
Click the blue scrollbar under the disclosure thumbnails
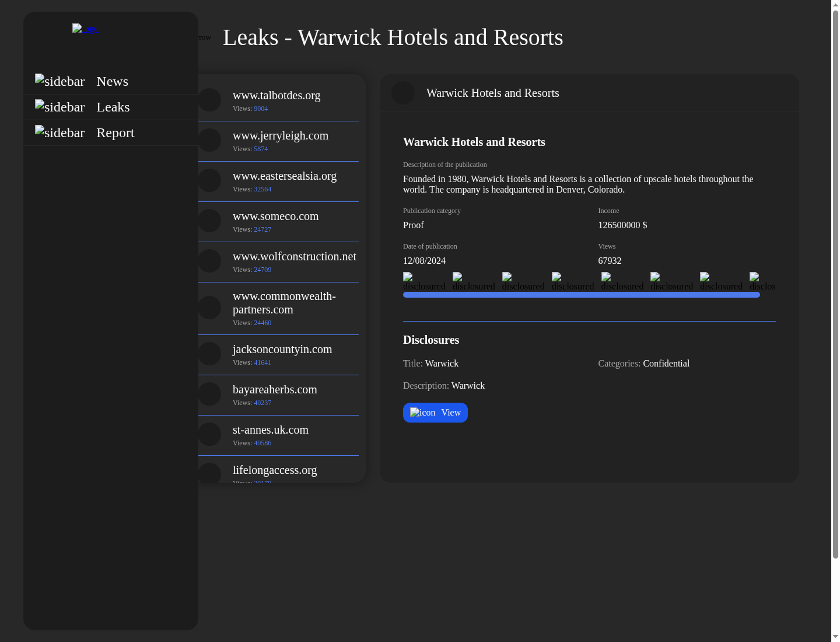(x=582, y=295)
